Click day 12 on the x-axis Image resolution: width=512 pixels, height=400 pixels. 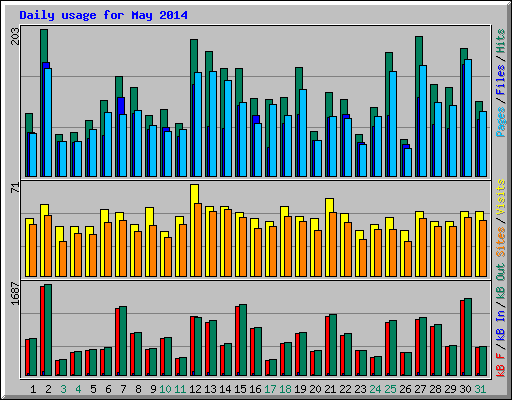(x=195, y=389)
